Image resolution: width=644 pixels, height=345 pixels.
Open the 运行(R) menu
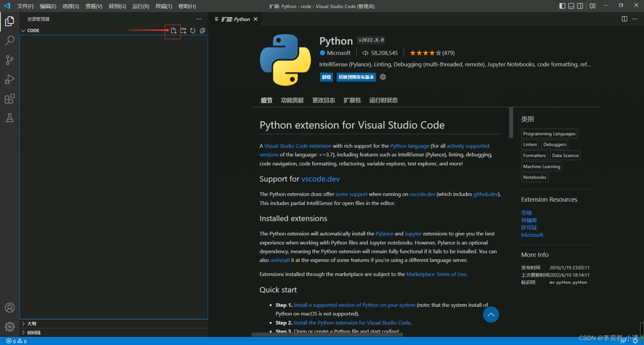click(140, 6)
